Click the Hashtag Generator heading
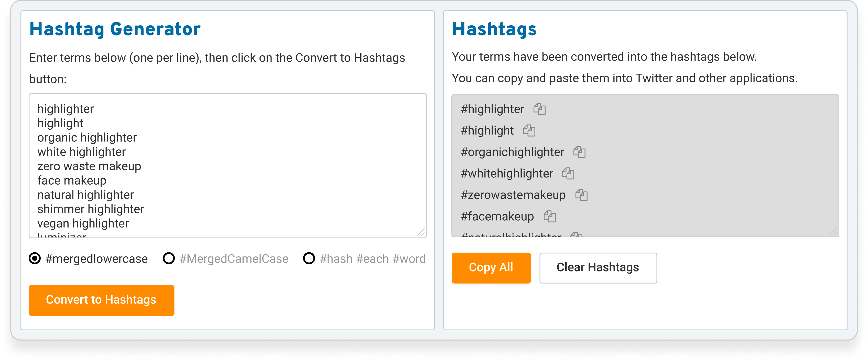 115,29
